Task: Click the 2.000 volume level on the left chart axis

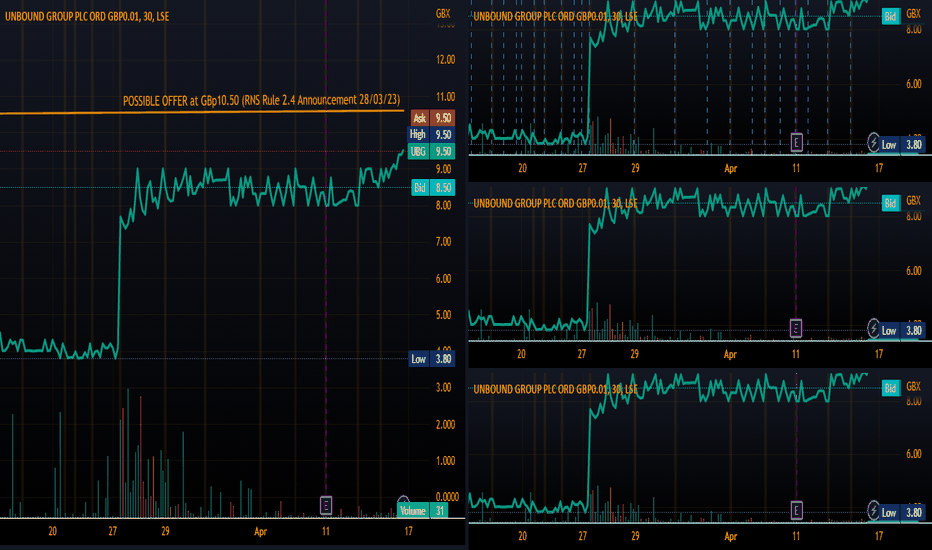Action: [x=445, y=424]
